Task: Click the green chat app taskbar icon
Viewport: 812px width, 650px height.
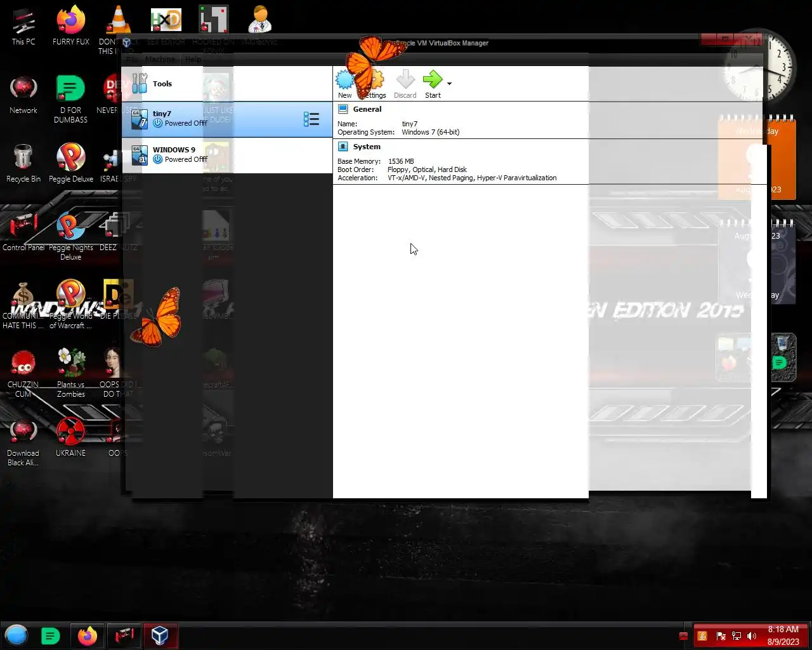Action: click(51, 635)
